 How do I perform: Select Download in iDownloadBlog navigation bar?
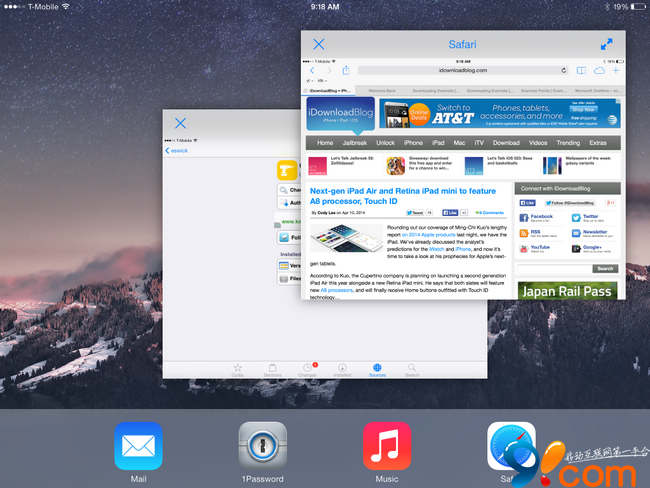pyautogui.click(x=506, y=143)
